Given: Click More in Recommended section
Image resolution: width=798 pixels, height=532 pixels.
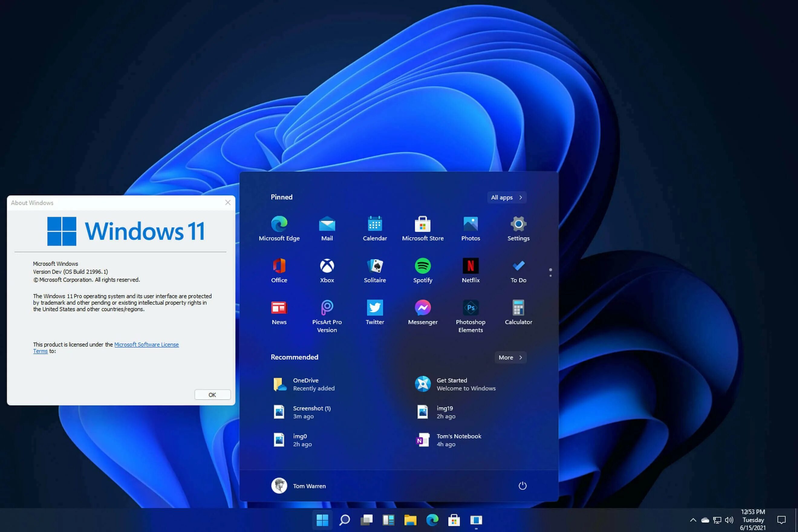Looking at the screenshot, I should coord(510,357).
